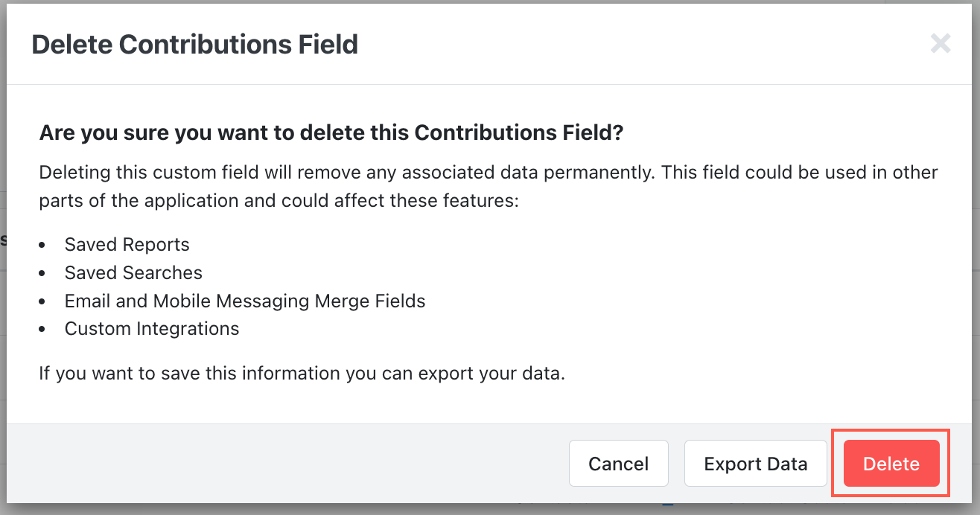Select the Saved Searches list item

click(x=133, y=272)
